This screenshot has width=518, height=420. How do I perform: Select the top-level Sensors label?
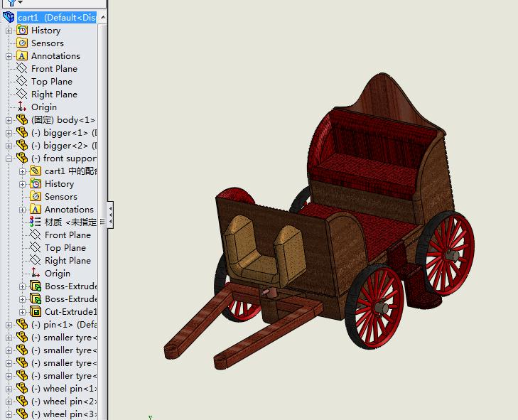48,43
